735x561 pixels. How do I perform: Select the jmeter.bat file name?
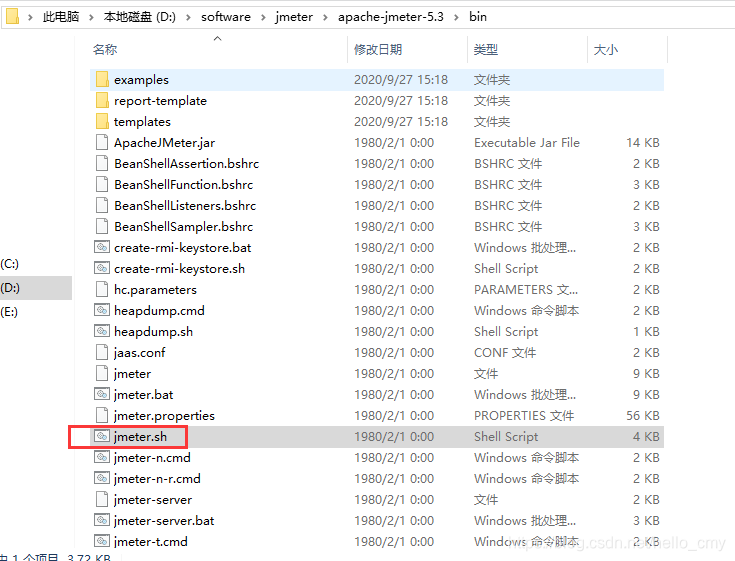point(143,395)
